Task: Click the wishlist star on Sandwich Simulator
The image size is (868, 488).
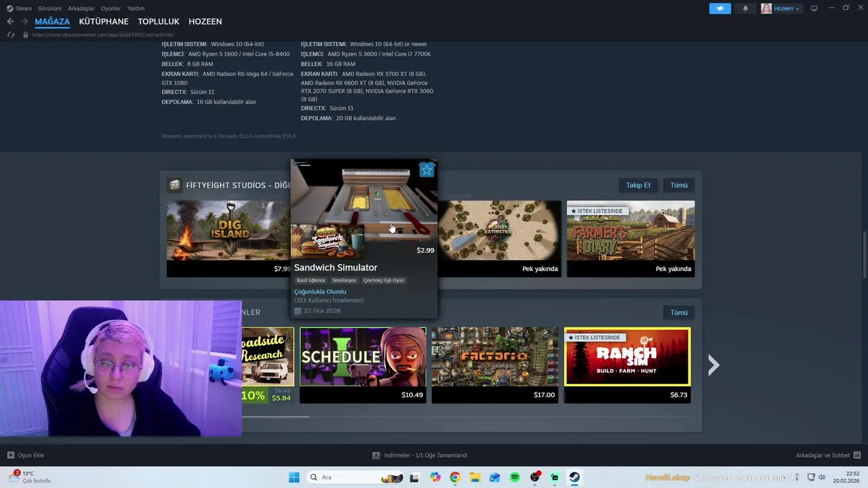Action: (427, 170)
